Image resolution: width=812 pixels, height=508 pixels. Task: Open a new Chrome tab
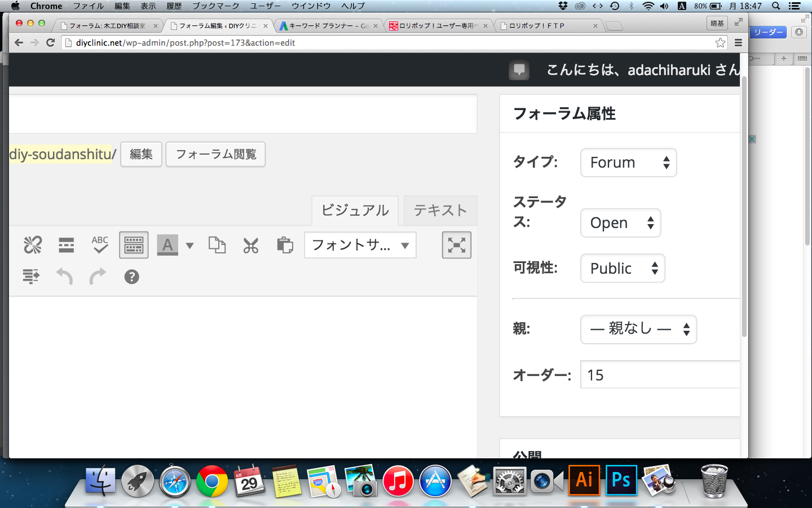pos(614,26)
